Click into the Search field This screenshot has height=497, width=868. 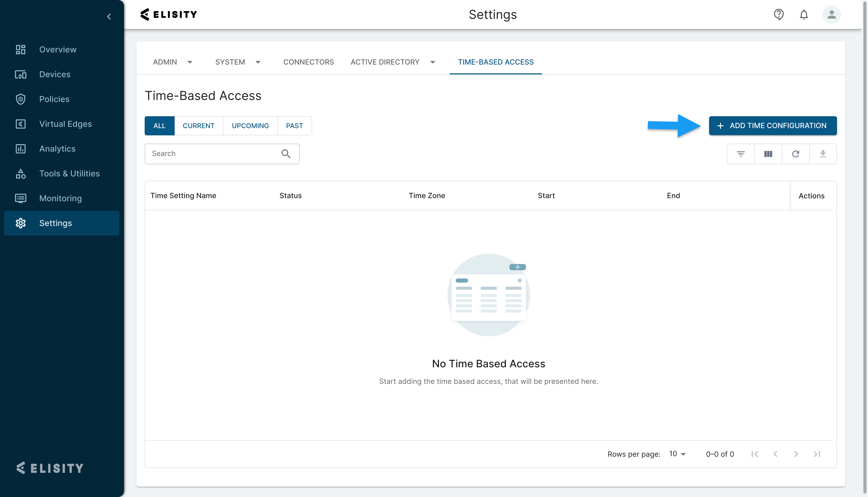coord(212,154)
